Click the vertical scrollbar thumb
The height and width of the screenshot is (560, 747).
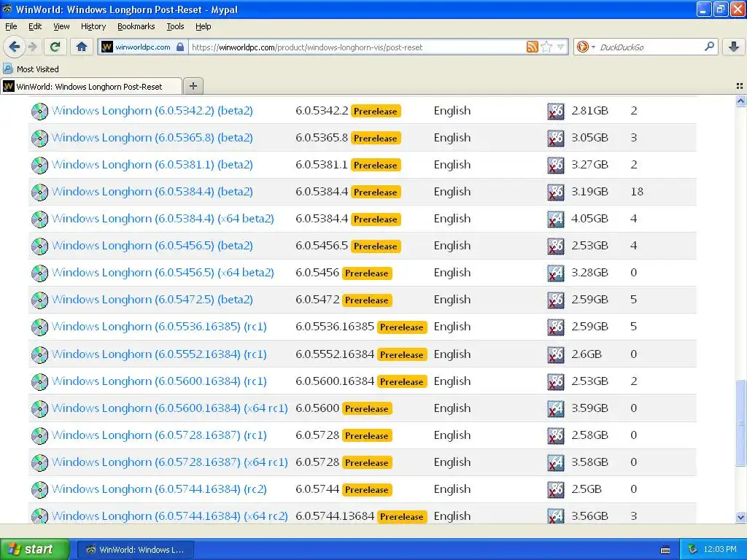[740, 423]
